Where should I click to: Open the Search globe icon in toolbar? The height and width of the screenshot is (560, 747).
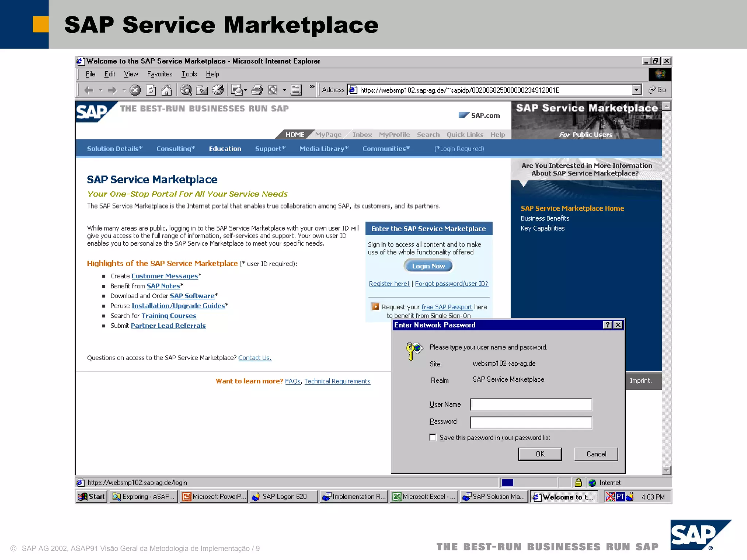186,90
